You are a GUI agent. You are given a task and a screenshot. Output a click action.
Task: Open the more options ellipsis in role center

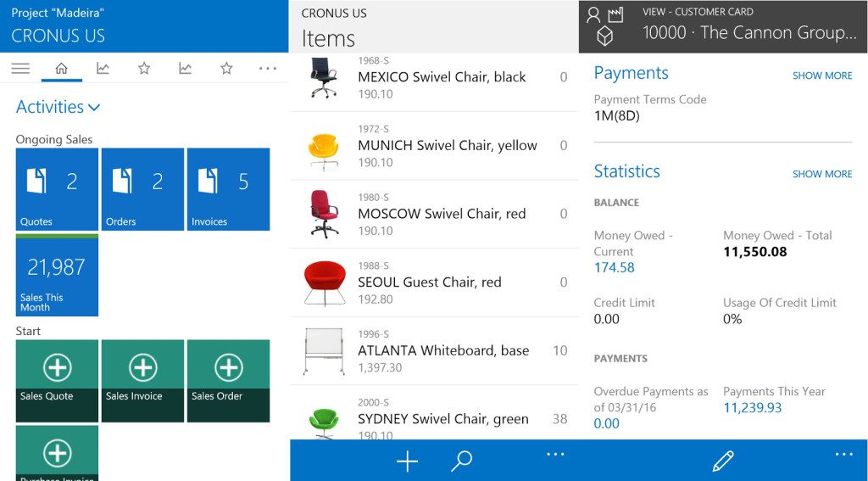267,69
